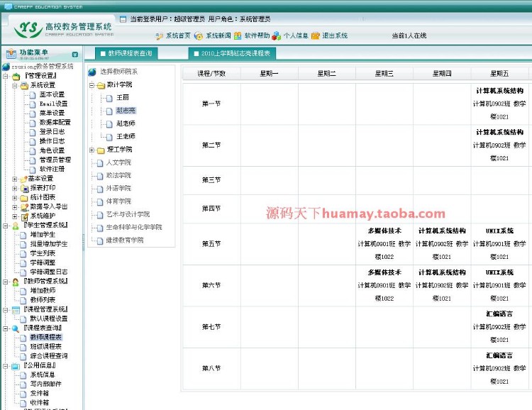Screen dimensions: 532x410
Task: Click the 星期三 column header
Action: point(384,74)
